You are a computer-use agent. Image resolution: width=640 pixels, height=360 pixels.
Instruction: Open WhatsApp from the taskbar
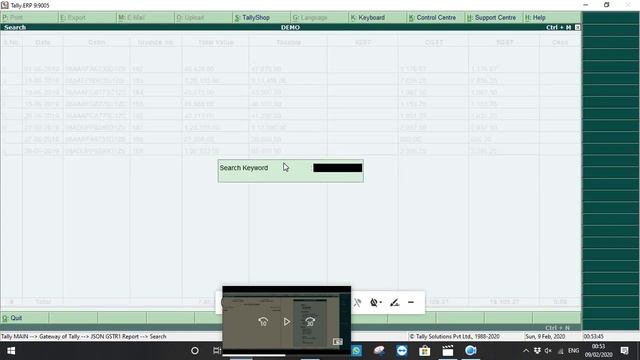coord(356,351)
